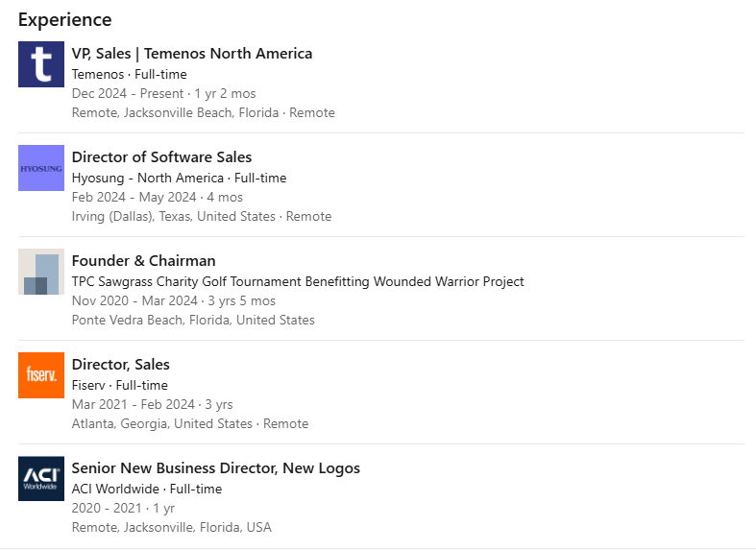Open VP, Sales | Temenos North America title
Viewport: 756px width, 550px height.
(x=192, y=54)
